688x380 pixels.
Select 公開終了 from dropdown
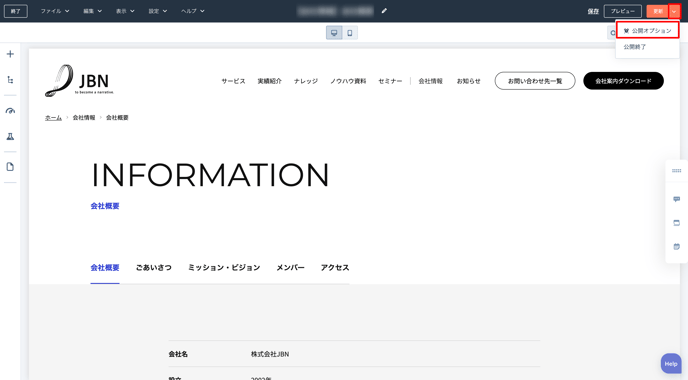point(635,47)
